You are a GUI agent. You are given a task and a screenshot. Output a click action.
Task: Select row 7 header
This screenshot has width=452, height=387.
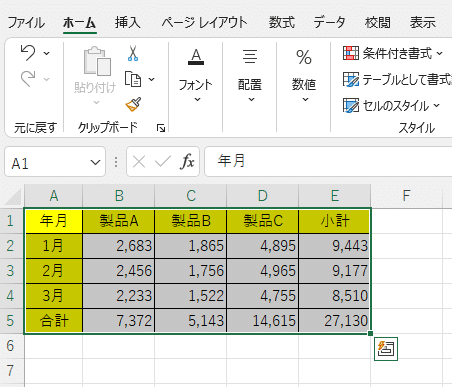tap(11, 371)
